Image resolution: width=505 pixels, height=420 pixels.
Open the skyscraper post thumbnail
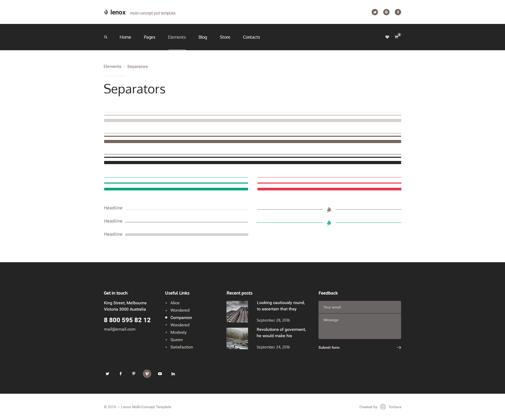pyautogui.click(x=237, y=311)
